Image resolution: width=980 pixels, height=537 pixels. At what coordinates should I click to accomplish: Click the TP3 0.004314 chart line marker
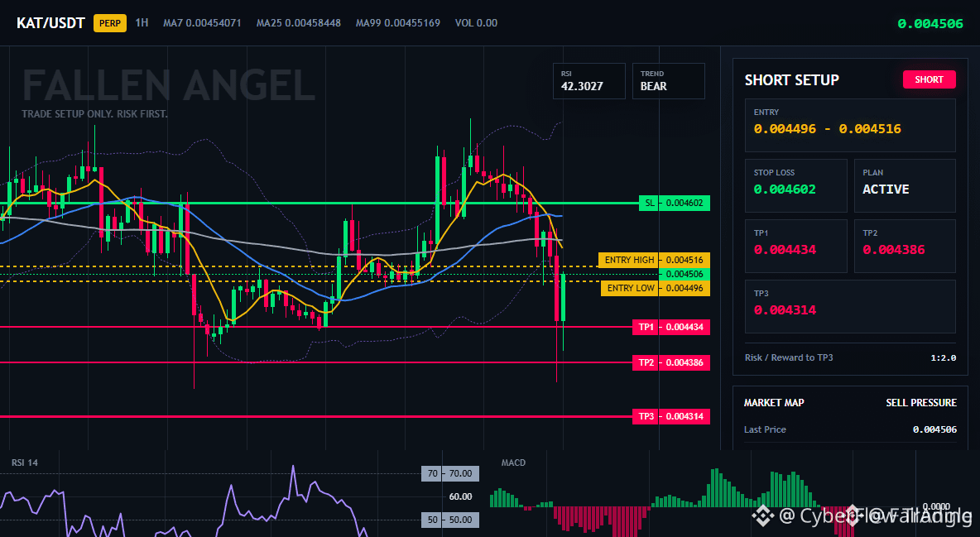(x=671, y=416)
